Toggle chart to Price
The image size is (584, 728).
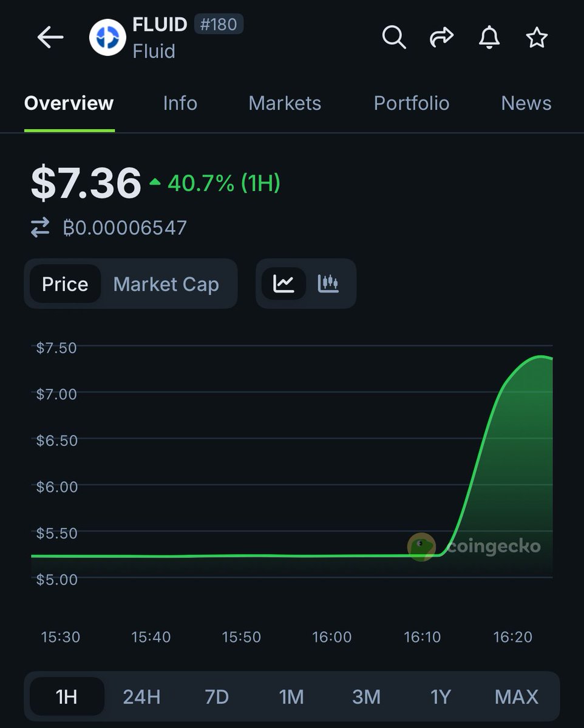(x=65, y=284)
